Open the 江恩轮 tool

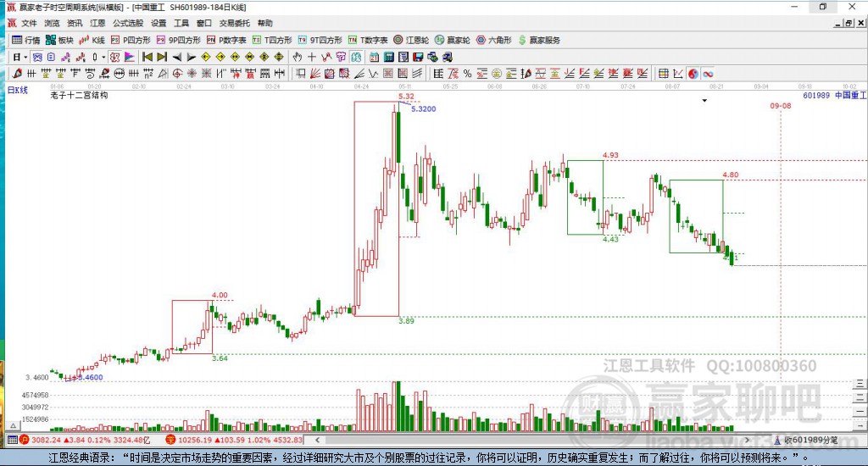(411, 40)
